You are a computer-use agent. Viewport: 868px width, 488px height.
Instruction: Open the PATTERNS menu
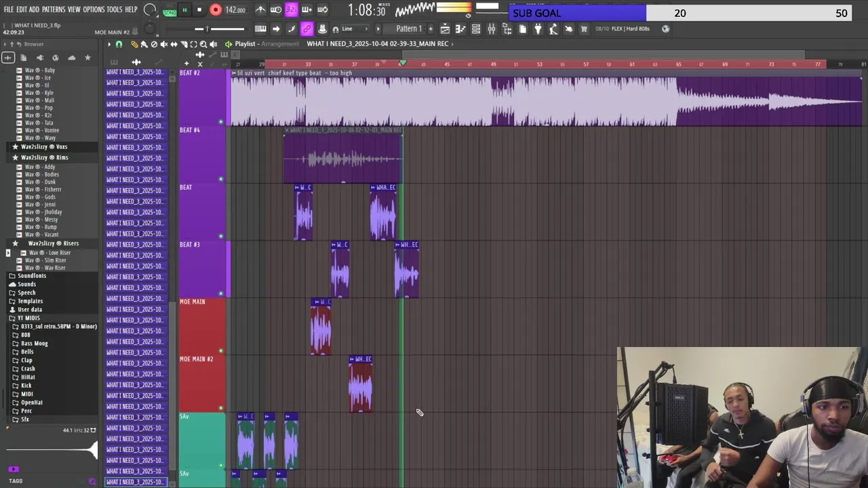click(x=54, y=9)
